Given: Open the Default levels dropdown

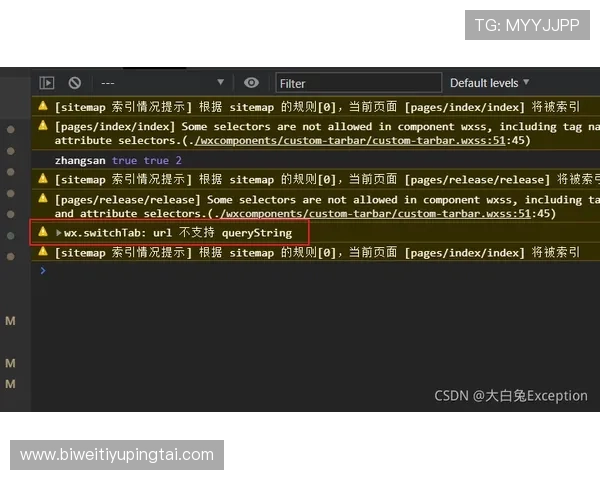Looking at the screenshot, I should tap(489, 83).
